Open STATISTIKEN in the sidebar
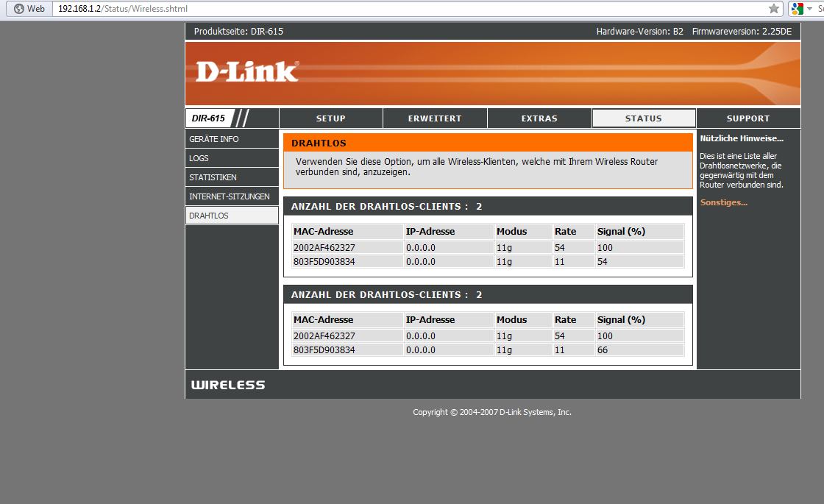Viewport: 824px width, 504px height. click(232, 177)
